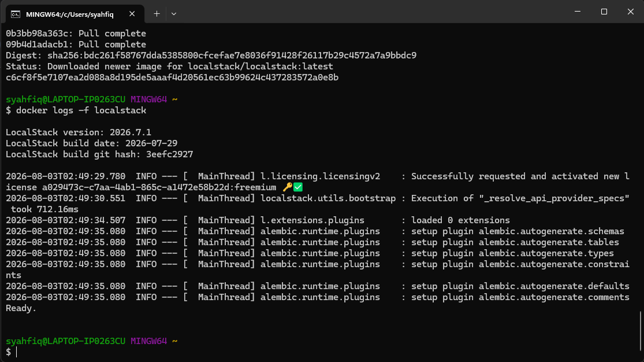Image resolution: width=644 pixels, height=362 pixels.
Task: Click the 'Ready.' output line
Action: [21, 308]
